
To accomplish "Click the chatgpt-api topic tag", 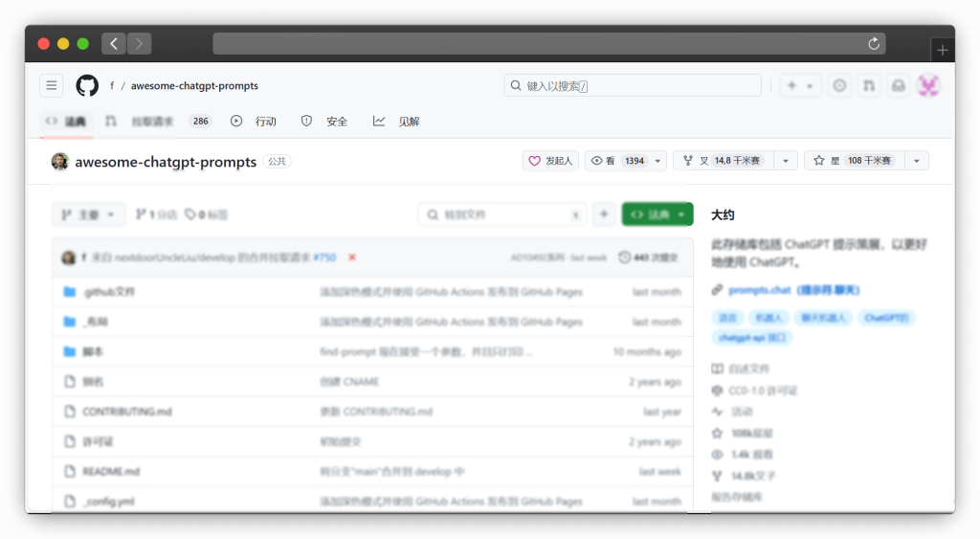I will click(752, 338).
